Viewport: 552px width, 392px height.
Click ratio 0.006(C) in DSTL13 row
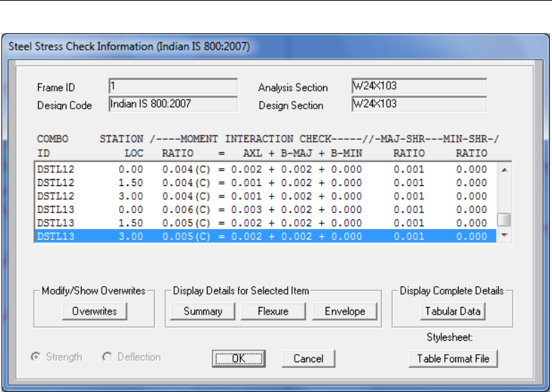pyautogui.click(x=186, y=209)
